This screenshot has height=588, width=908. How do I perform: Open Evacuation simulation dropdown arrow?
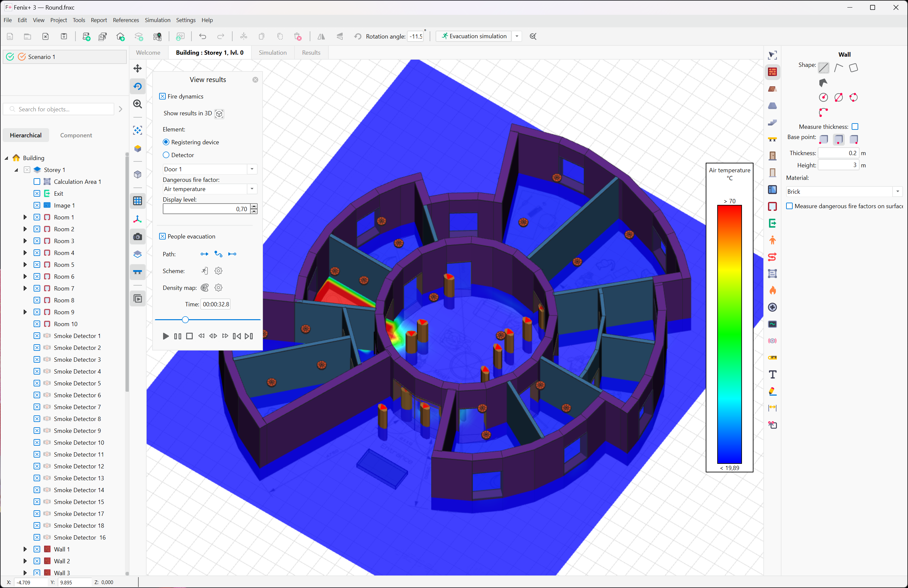tap(517, 36)
